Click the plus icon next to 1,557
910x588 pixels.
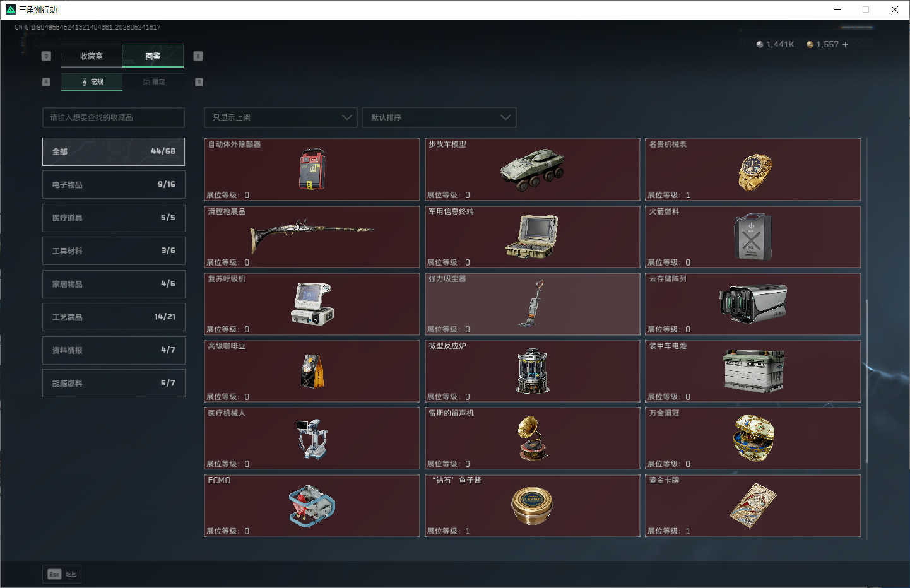click(x=845, y=44)
